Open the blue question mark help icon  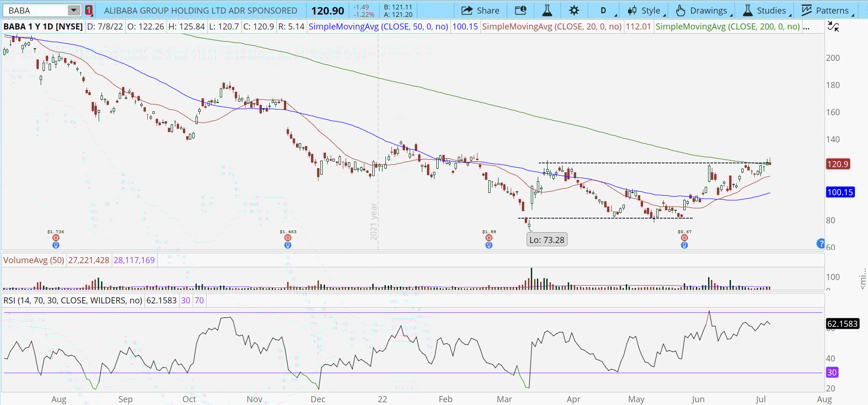pos(820,243)
